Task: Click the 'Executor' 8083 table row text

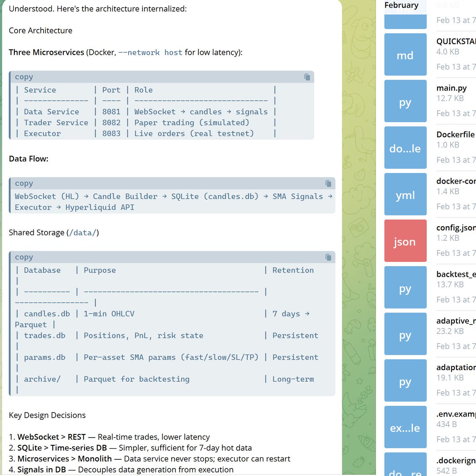Action: point(42,134)
